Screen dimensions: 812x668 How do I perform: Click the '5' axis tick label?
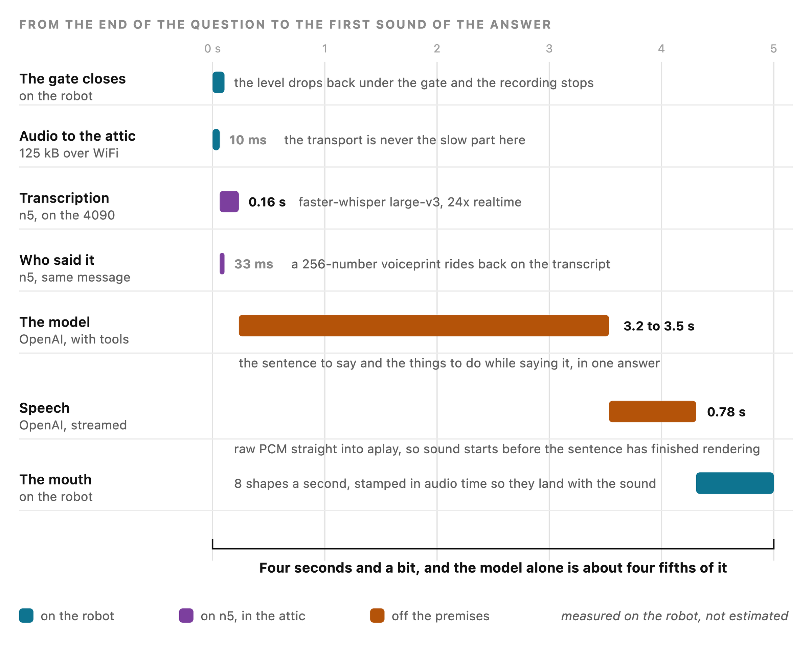click(x=773, y=48)
